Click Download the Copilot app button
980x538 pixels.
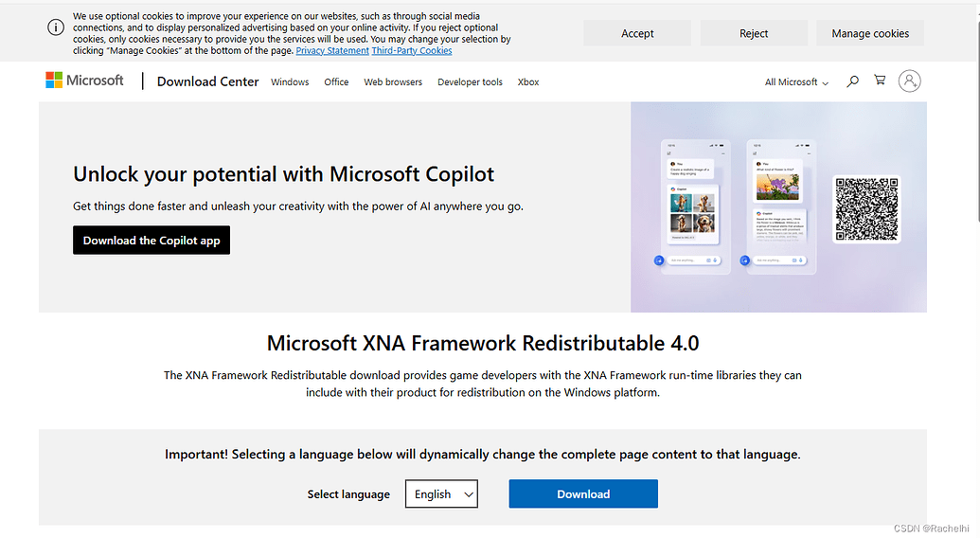click(x=151, y=241)
